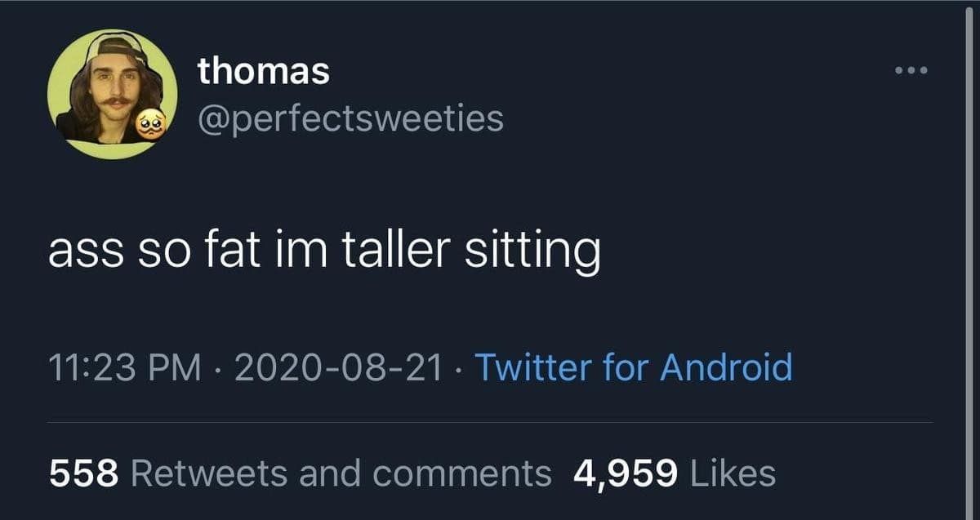Open the Twitter for Android source link

[633, 367]
